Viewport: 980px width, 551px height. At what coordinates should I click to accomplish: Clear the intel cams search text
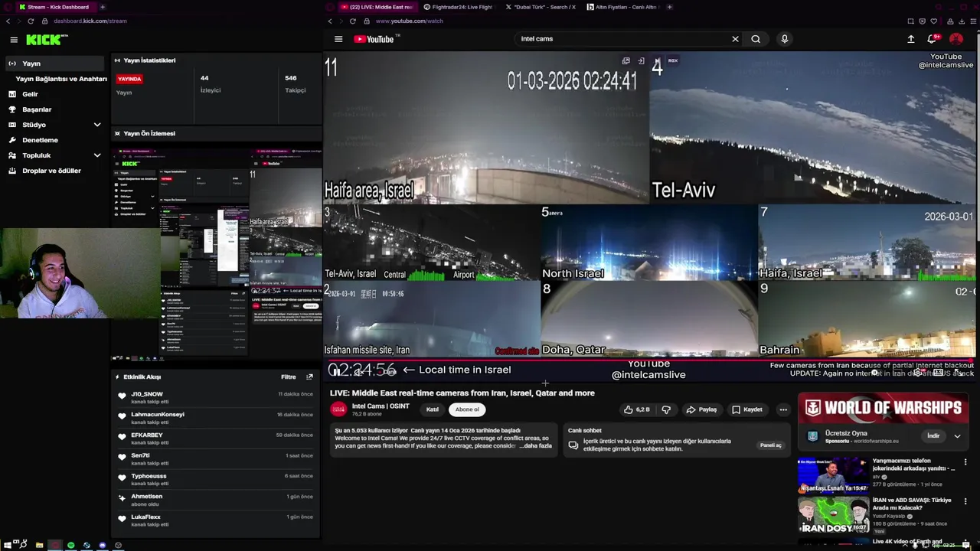735,39
